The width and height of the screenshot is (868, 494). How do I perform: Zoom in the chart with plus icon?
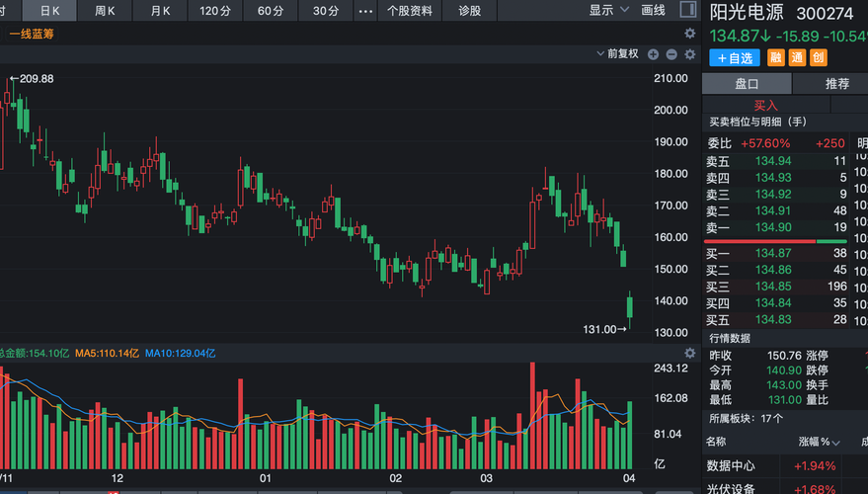click(654, 54)
